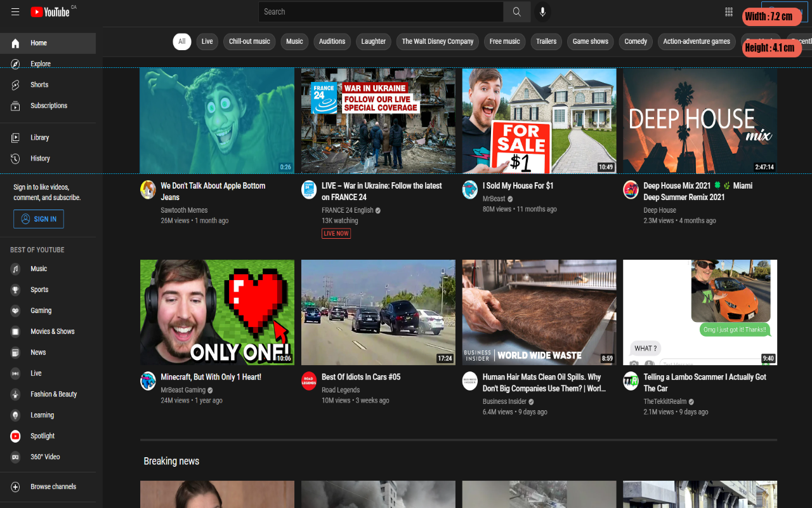Play the For Sale $1 house thumbnail

(x=539, y=121)
